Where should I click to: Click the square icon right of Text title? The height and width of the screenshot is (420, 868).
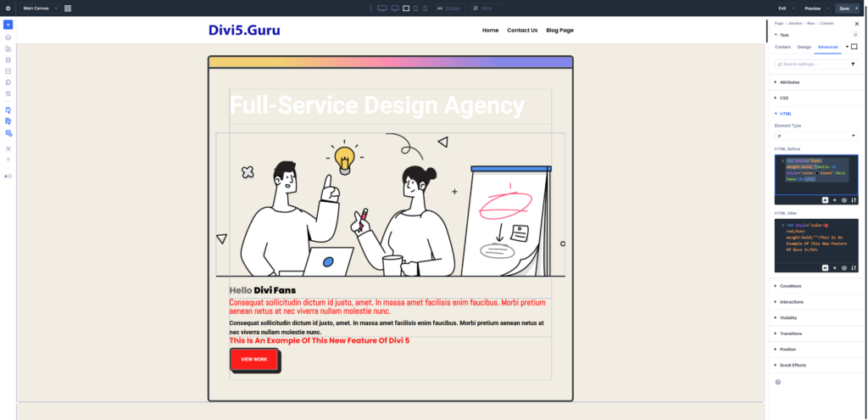click(x=855, y=35)
